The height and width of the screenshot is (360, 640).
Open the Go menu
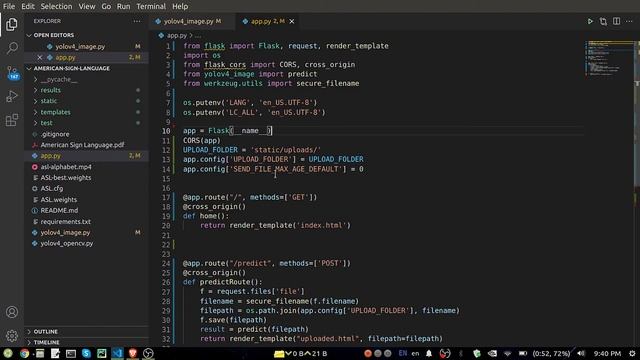(x=106, y=7)
